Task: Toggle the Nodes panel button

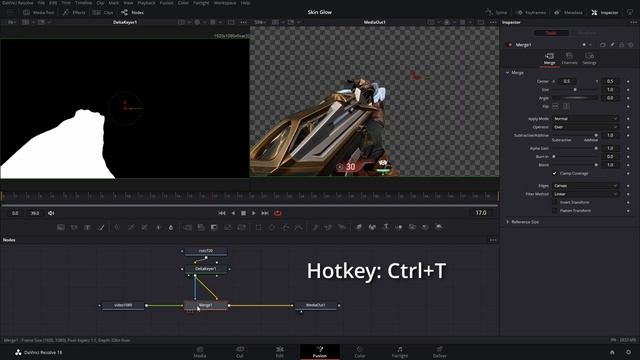Action: [x=132, y=13]
